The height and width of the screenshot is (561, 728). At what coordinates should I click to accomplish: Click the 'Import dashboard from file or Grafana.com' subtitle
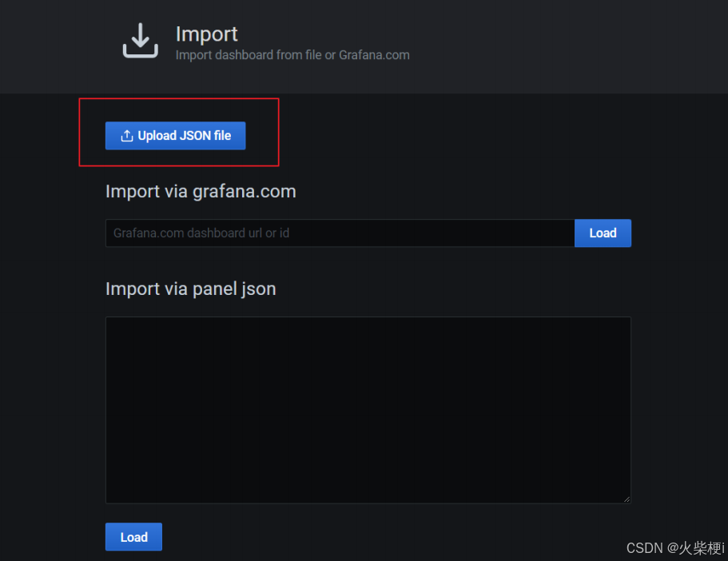(x=292, y=55)
